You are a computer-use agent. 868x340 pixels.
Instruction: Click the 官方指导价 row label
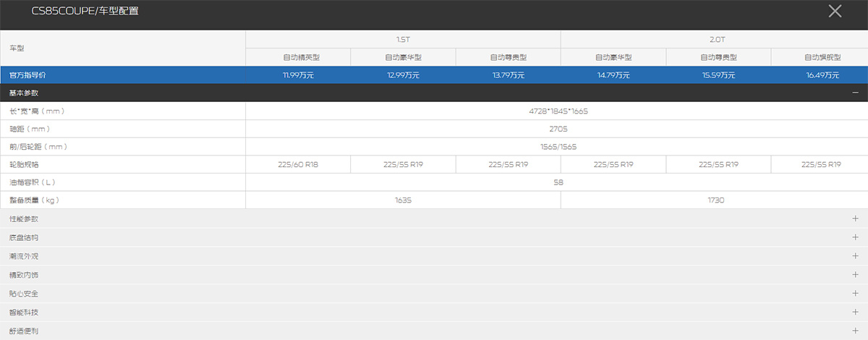[x=27, y=75]
